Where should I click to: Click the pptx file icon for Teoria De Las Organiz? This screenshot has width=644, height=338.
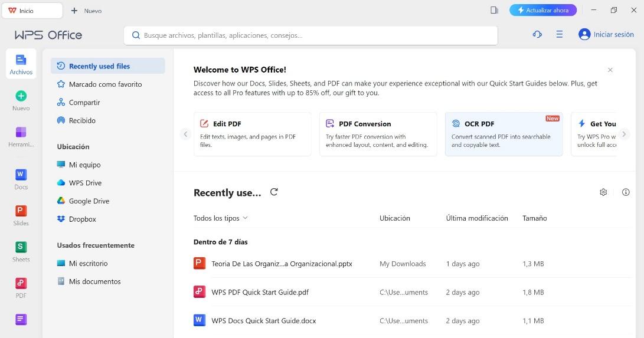click(199, 263)
